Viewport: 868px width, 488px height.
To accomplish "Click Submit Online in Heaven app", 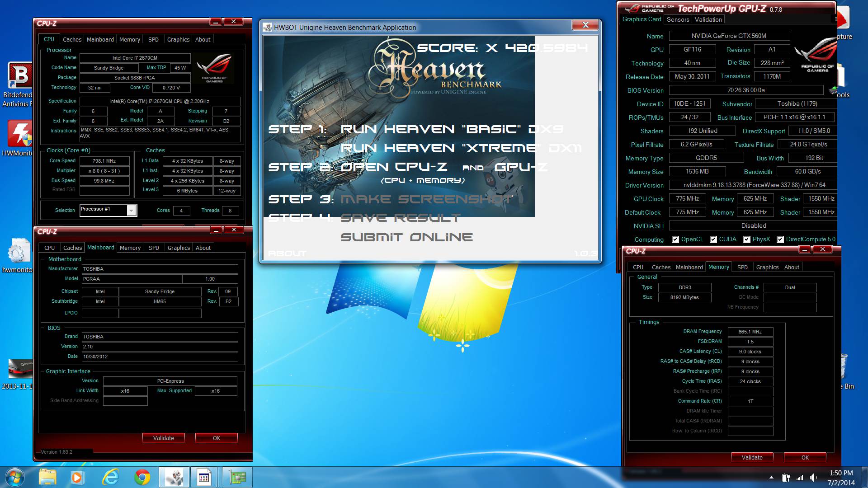I will tap(406, 237).
